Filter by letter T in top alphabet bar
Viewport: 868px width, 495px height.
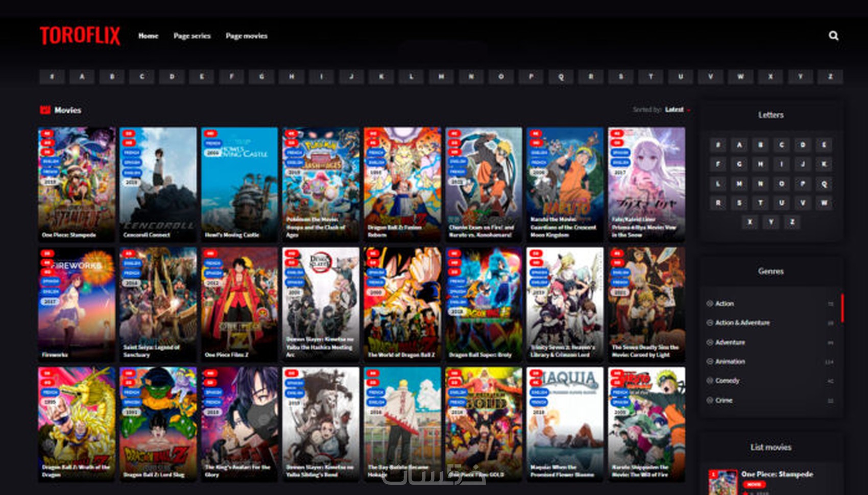651,77
